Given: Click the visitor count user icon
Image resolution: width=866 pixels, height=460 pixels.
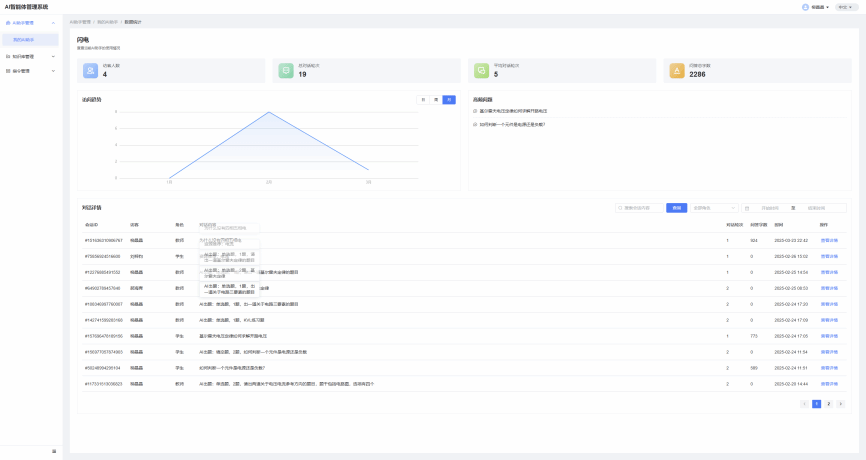Looking at the screenshot, I should [x=90, y=70].
